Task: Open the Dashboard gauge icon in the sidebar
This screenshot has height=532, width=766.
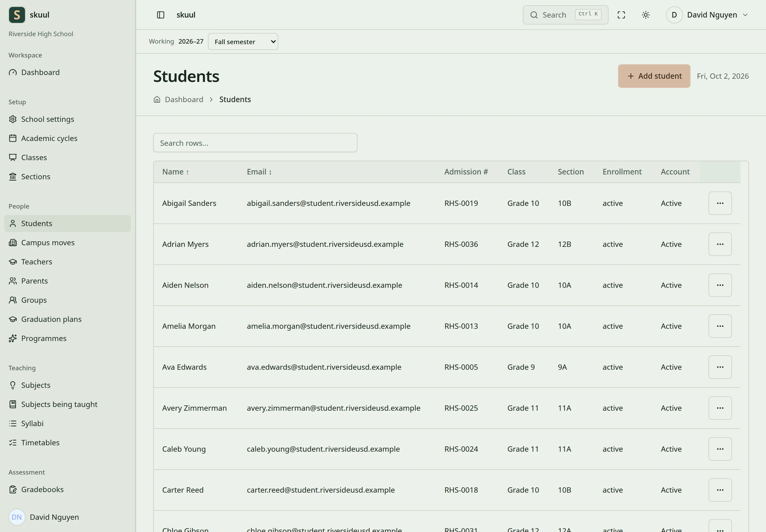Action: [x=13, y=72]
